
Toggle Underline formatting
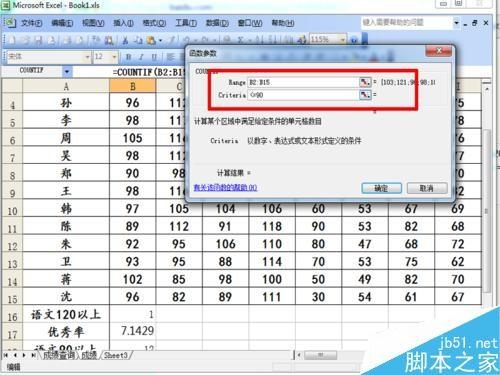[x=154, y=57]
